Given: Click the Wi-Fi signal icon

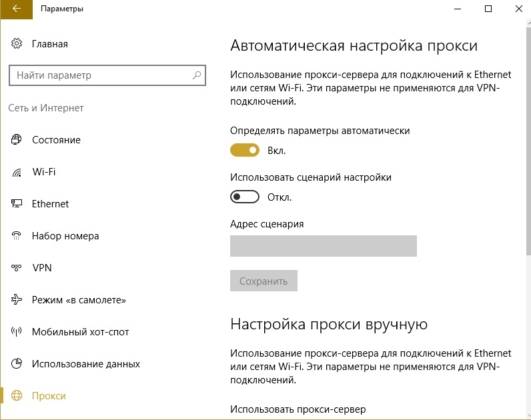Looking at the screenshot, I should [x=17, y=172].
